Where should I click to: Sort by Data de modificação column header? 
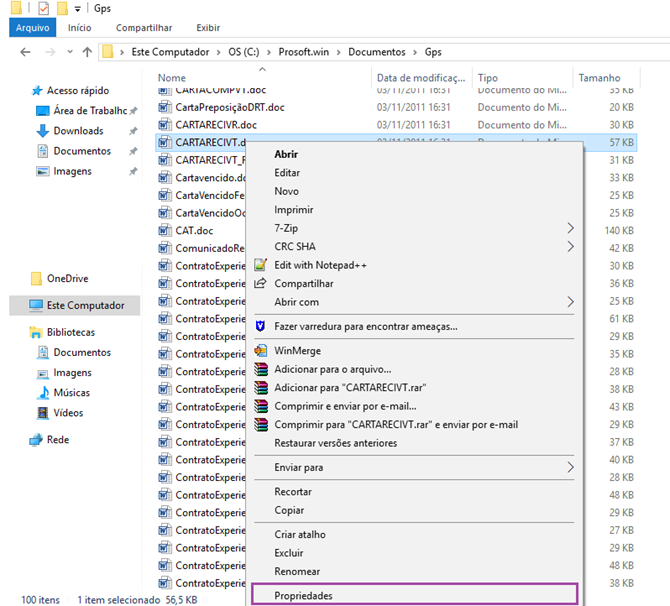[421, 78]
